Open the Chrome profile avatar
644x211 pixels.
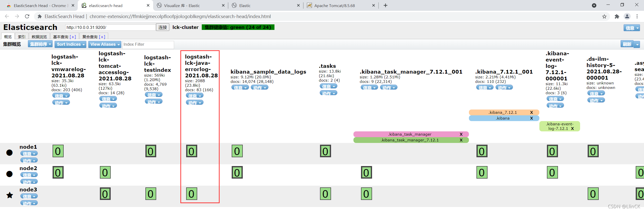627,16
